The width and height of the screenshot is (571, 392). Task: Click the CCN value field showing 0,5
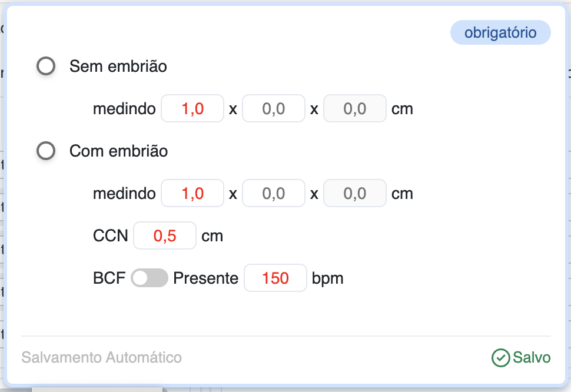pyautogui.click(x=165, y=236)
